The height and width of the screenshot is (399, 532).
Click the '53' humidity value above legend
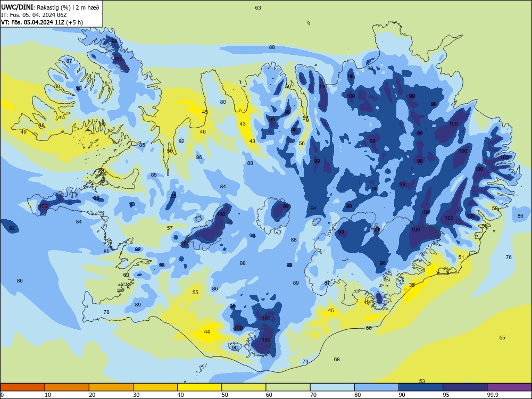click(422, 381)
